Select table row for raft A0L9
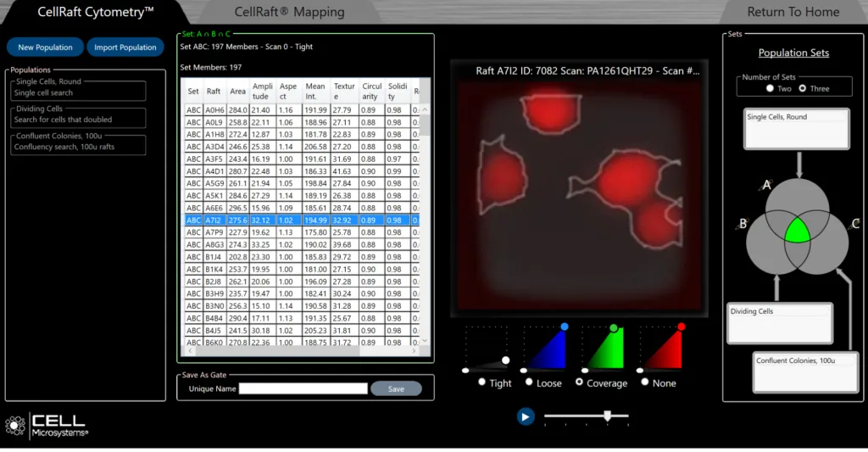Viewport: 868px width, 452px height. [x=302, y=122]
